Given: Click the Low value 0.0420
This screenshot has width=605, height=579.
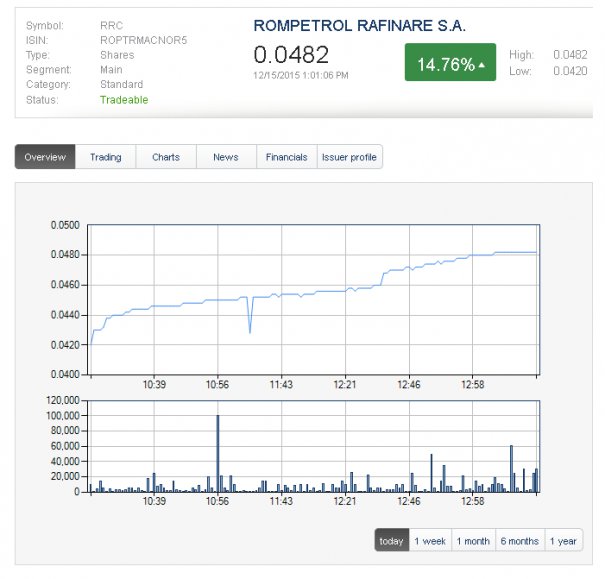Looking at the screenshot, I should click(x=570, y=71).
